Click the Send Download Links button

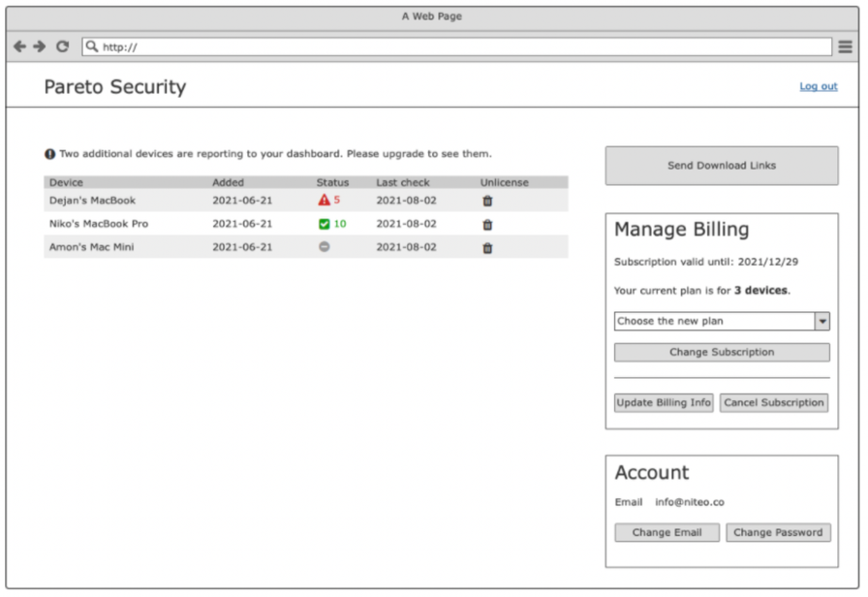click(x=722, y=166)
